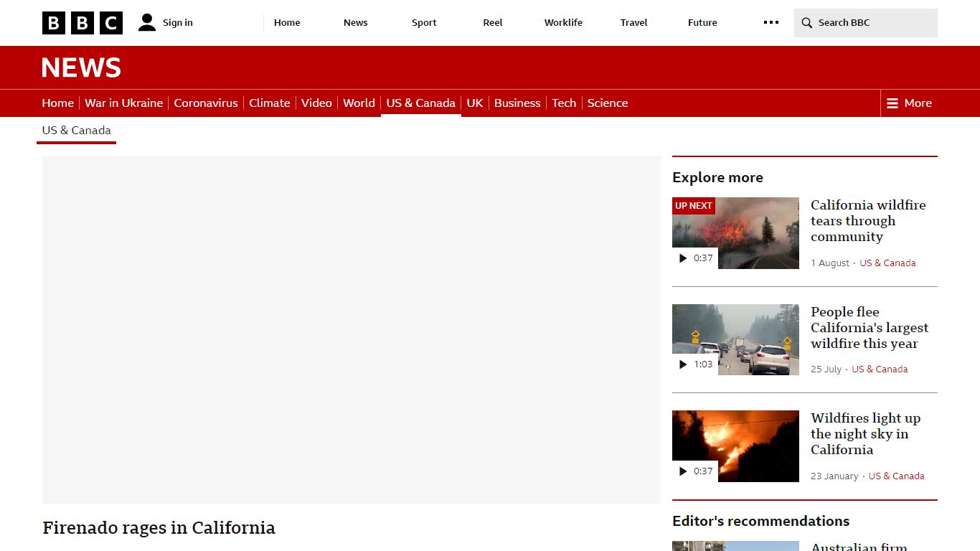Open War in Ukraine news tab
Screen dimensions: 980x551
123,103
